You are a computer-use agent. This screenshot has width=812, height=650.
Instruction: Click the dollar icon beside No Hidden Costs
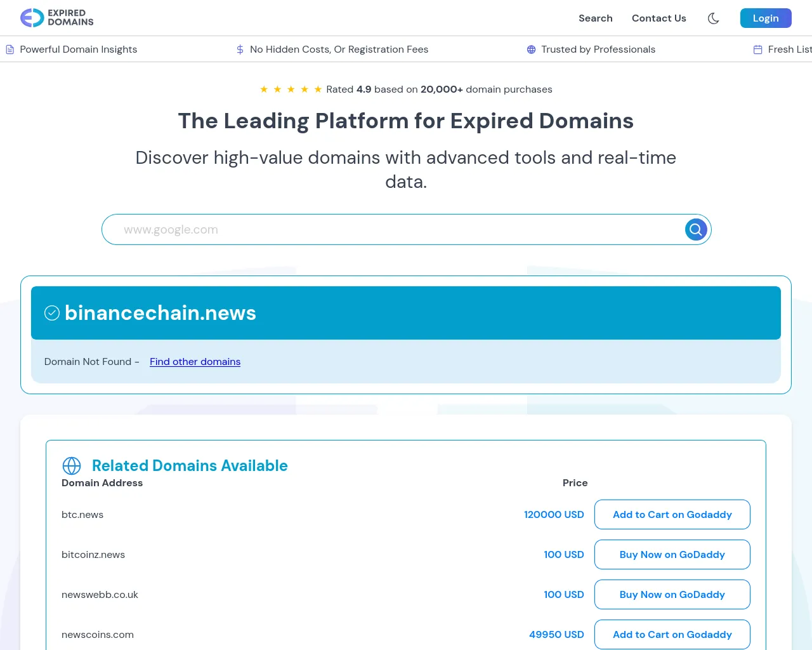pos(240,50)
